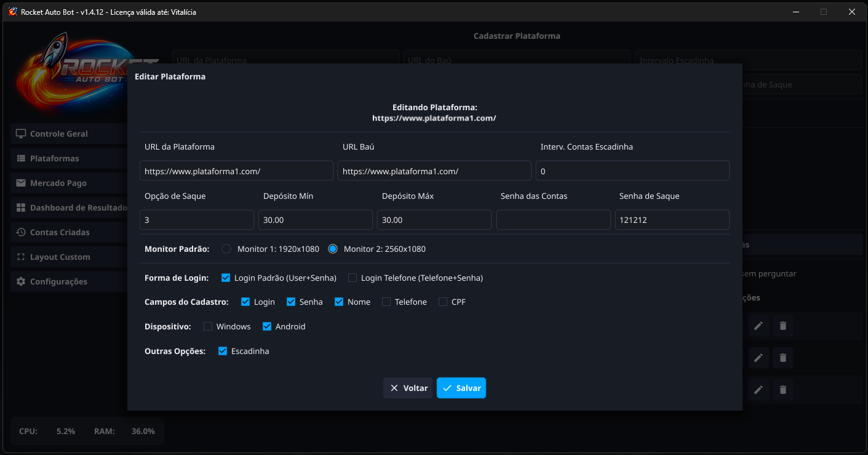Viewport: 868px width, 455px height.
Task: Click the Controle Geral monitor icon
Action: [21, 134]
